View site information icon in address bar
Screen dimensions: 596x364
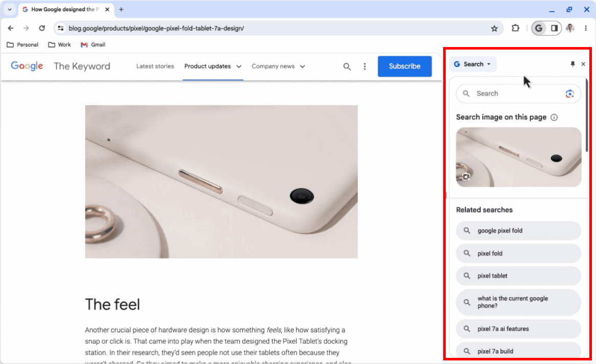(61, 28)
